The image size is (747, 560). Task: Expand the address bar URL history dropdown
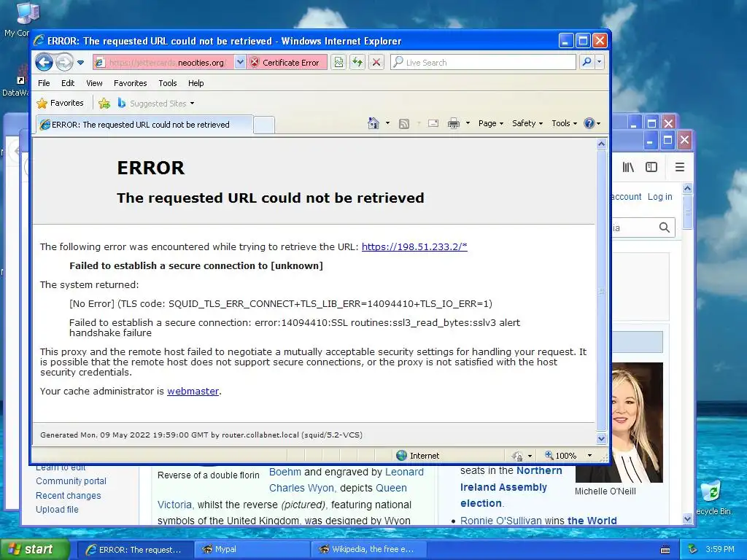pos(240,63)
